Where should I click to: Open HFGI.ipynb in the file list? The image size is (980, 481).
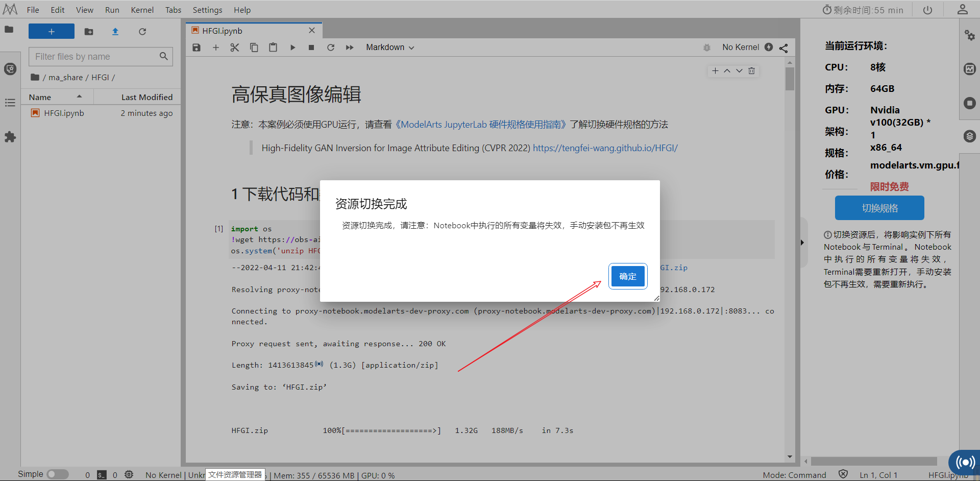(x=101, y=113)
